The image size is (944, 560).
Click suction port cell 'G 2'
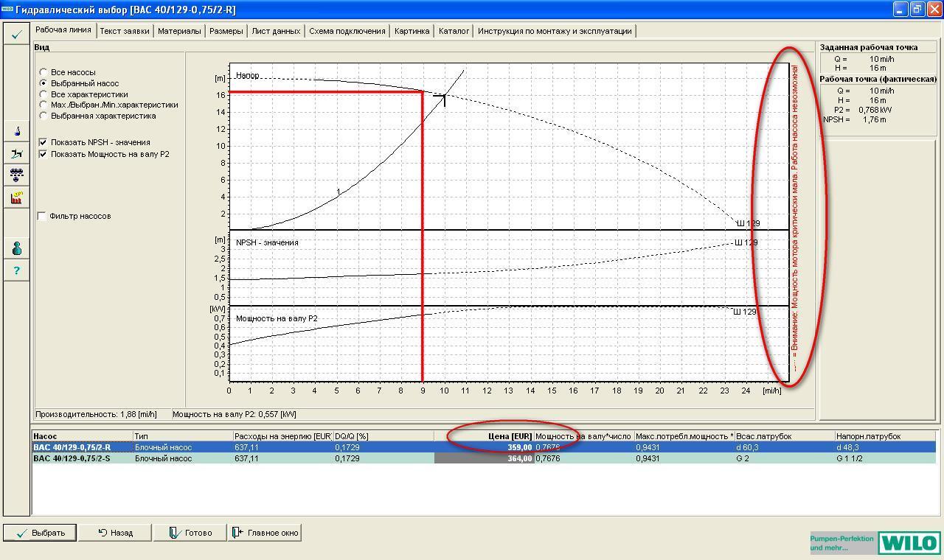coord(785,458)
